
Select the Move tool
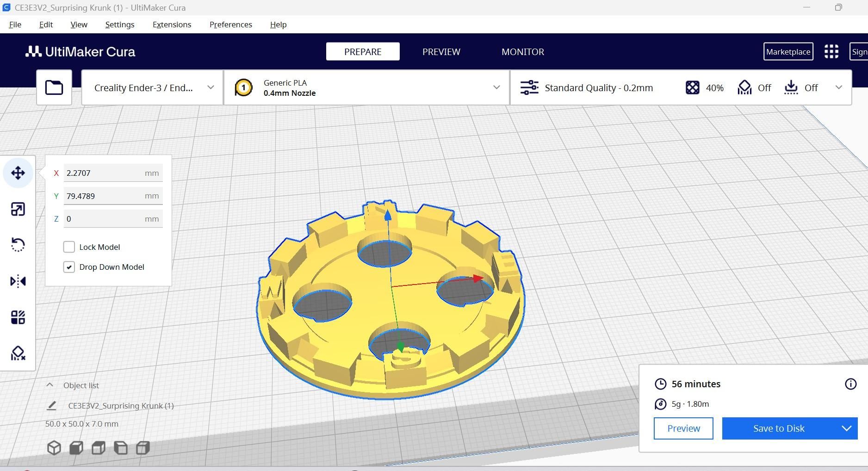tap(18, 173)
